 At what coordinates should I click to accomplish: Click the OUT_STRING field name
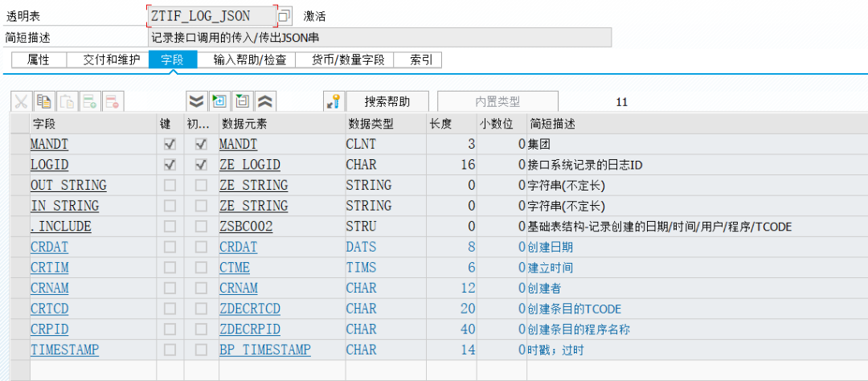tap(68, 186)
